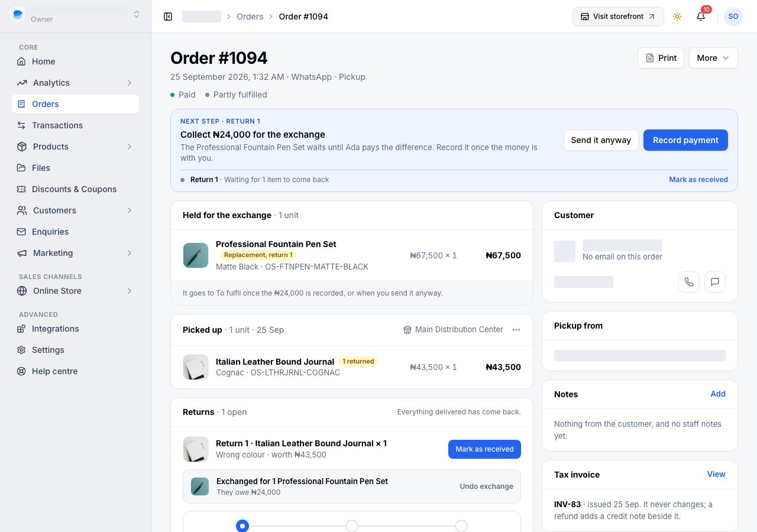757x532 pixels.
Task: Open the SO user avatar menu
Action: click(x=733, y=17)
